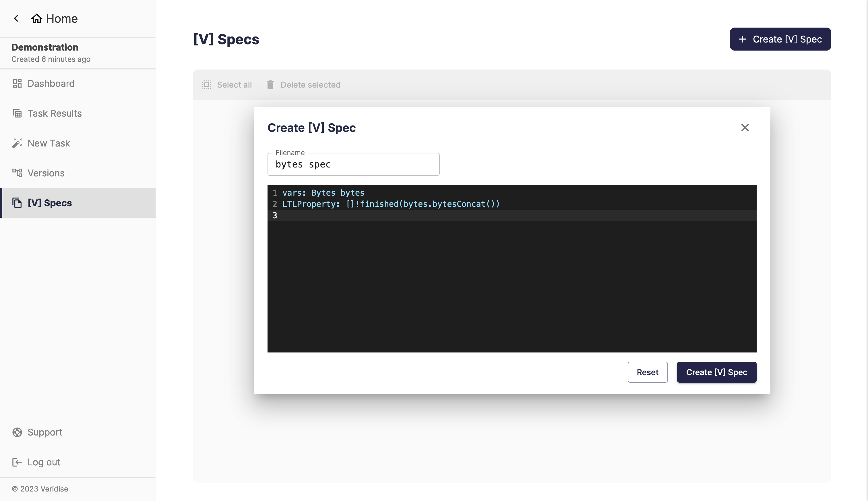Click 'Created 6 minutes ago' text
Image resolution: width=868 pixels, height=501 pixels.
(x=51, y=59)
